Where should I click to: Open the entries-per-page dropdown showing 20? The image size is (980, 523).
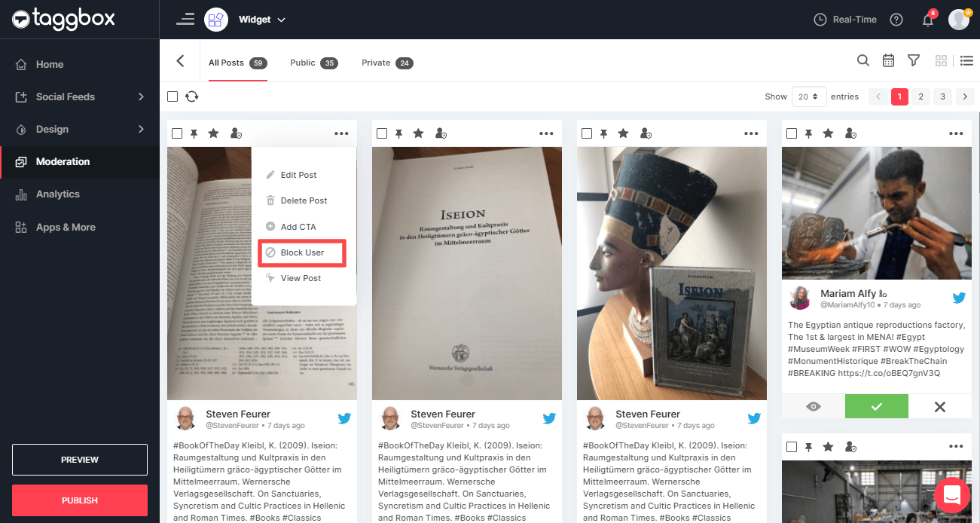(809, 96)
